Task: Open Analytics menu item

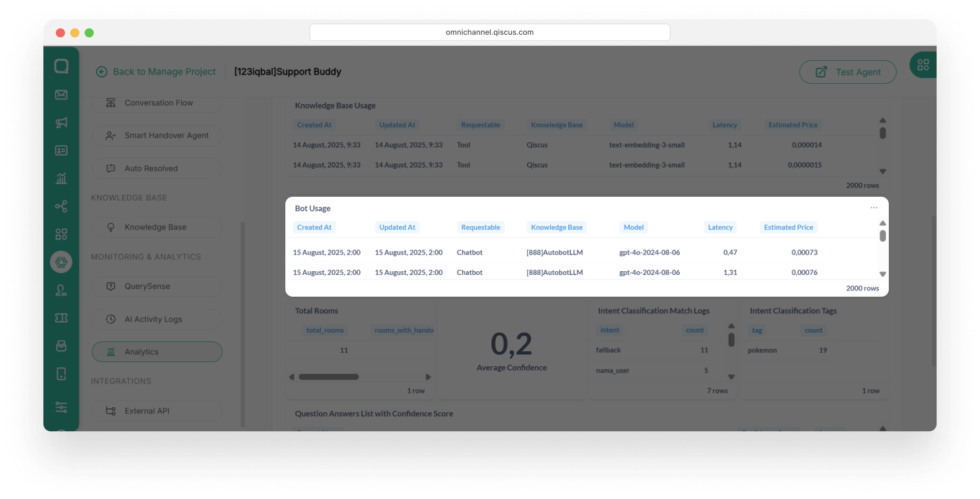Action: (x=157, y=352)
